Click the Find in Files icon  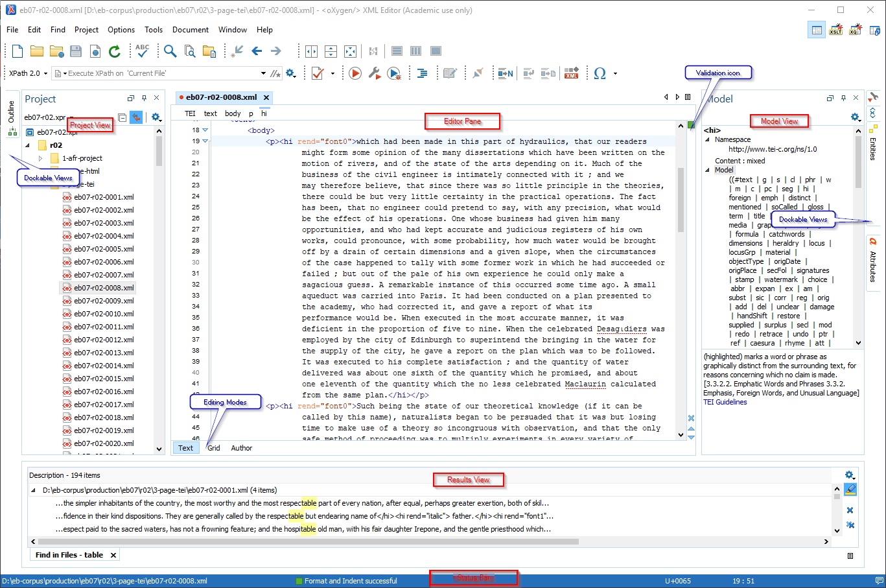point(190,51)
